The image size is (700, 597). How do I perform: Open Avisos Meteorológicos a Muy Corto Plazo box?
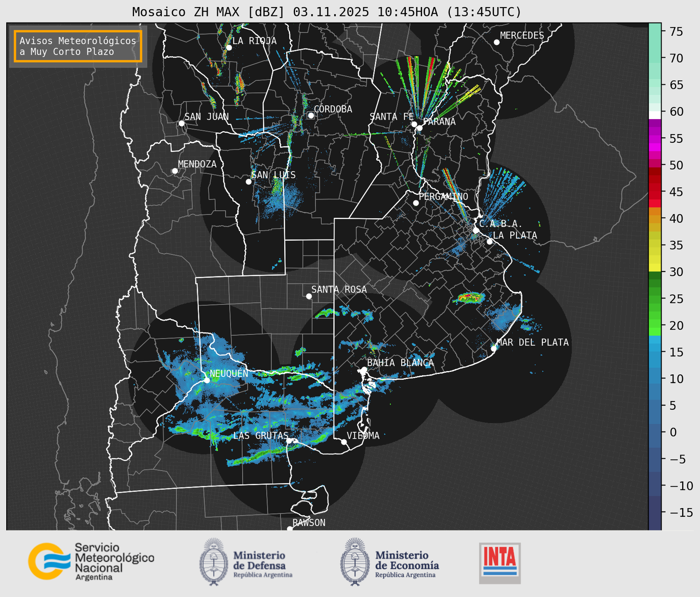coord(78,46)
